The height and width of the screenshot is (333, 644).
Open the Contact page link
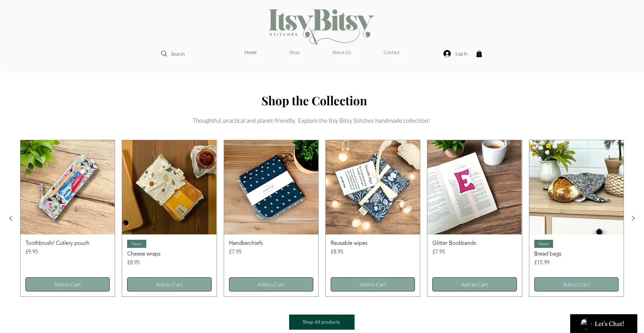click(x=391, y=52)
